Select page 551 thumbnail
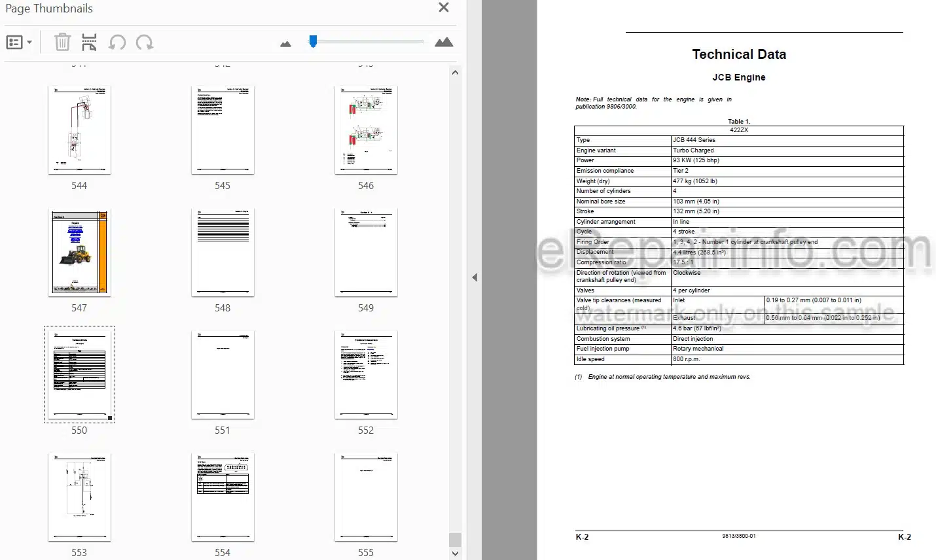The width and height of the screenshot is (936, 560). click(x=223, y=375)
